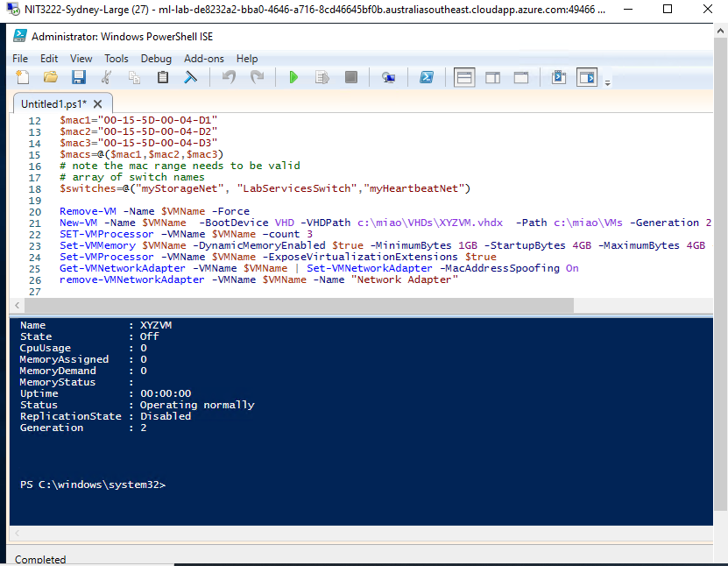Click the remove-VMNetworkAdapter line
This screenshot has width=728, height=566.
[258, 279]
